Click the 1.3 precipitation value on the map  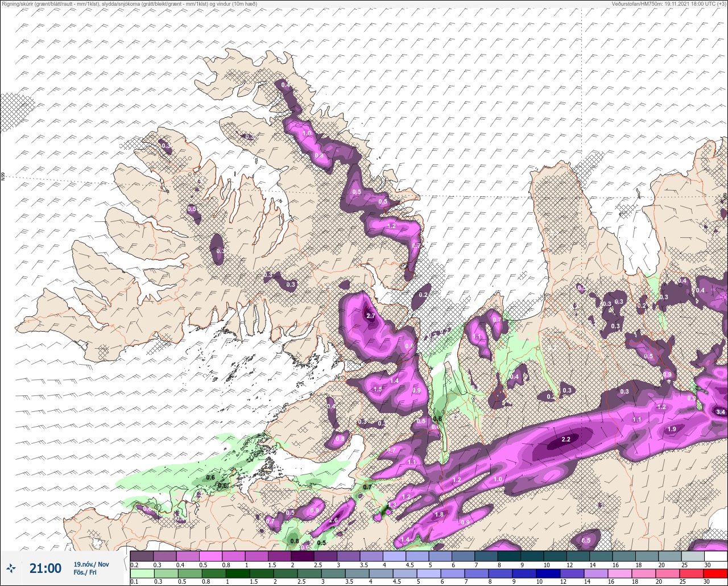[392, 505]
